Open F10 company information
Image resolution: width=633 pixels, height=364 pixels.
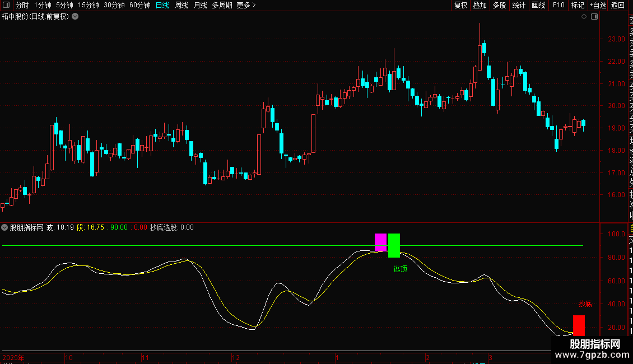[558, 5]
